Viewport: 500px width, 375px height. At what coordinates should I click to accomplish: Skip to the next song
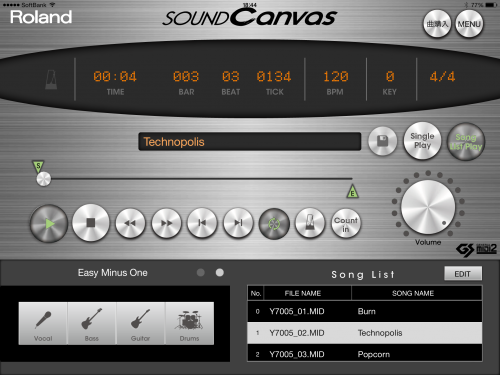coord(238,223)
